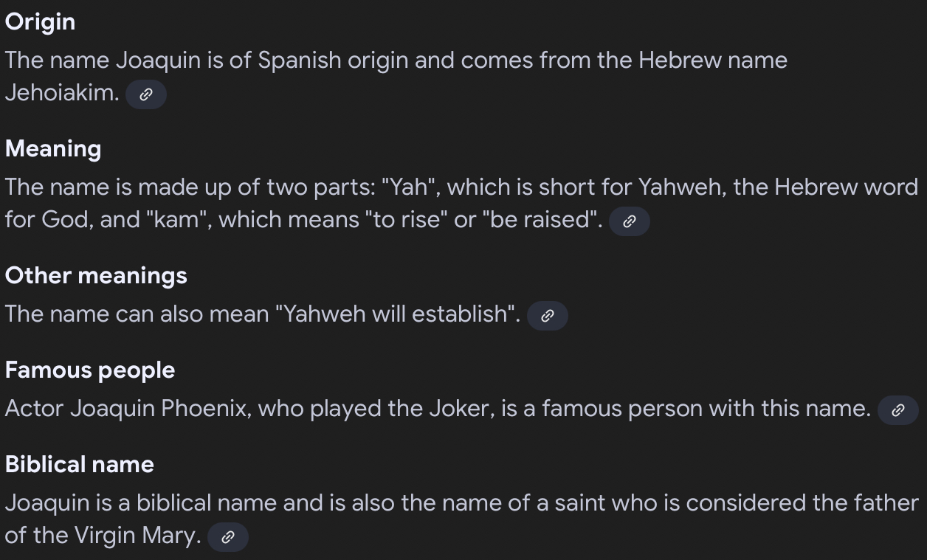Click the Meaning heading
The width and height of the screenshot is (927, 560).
click(53, 149)
